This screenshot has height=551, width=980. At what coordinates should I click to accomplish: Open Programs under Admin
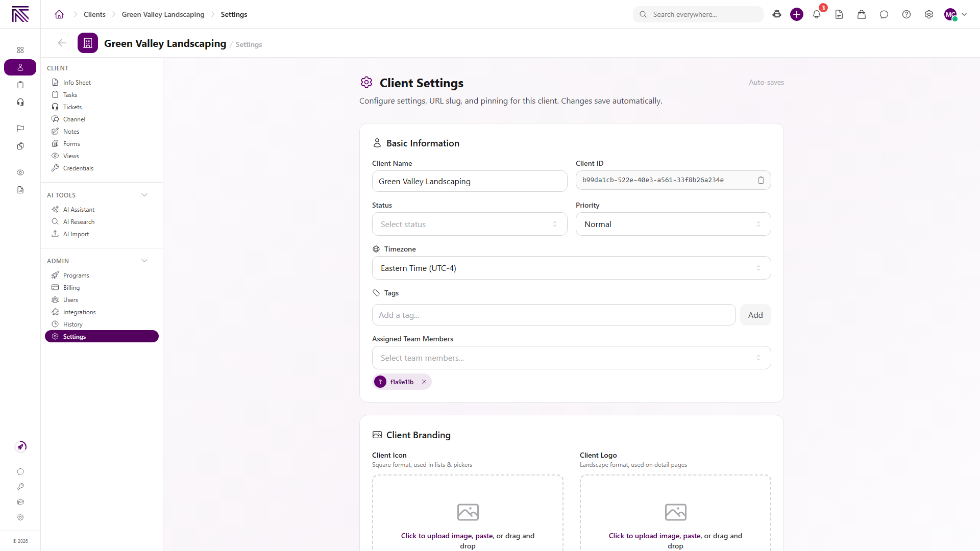coord(102,275)
